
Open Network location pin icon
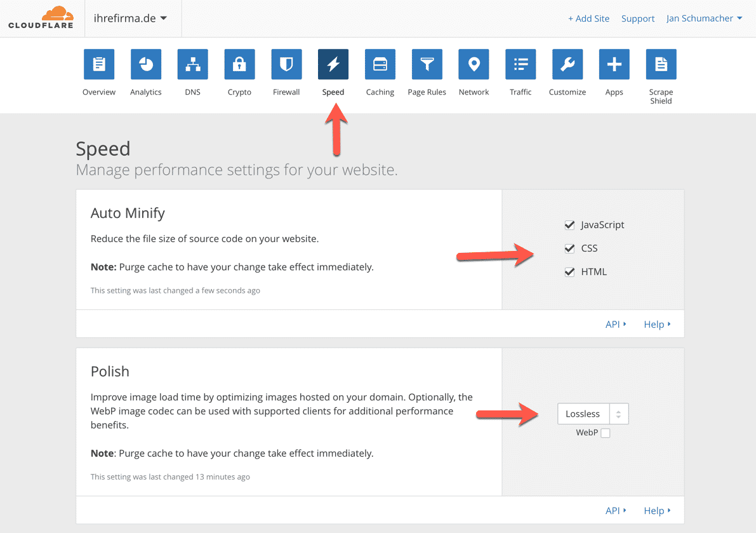474,65
